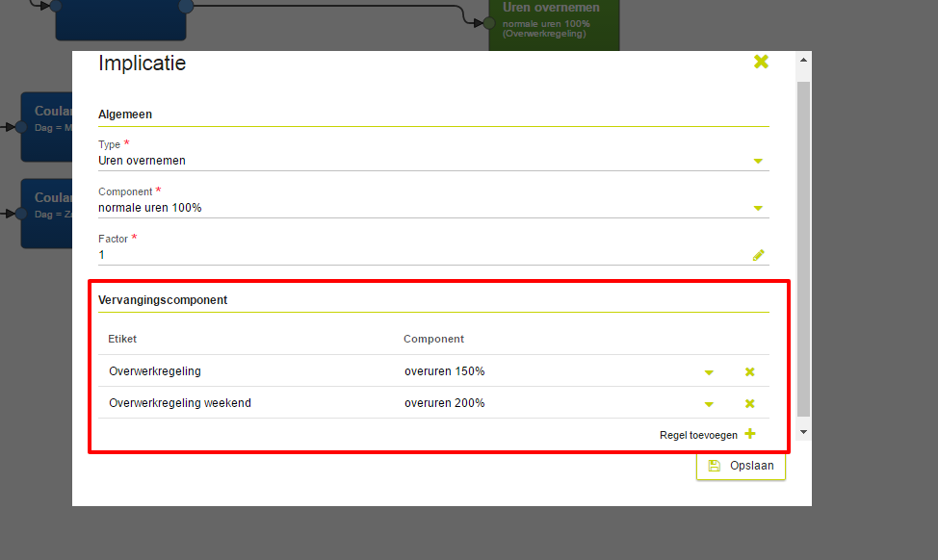This screenshot has height=560, width=938.
Task: Select the overuren 200% component value
Action: (445, 403)
